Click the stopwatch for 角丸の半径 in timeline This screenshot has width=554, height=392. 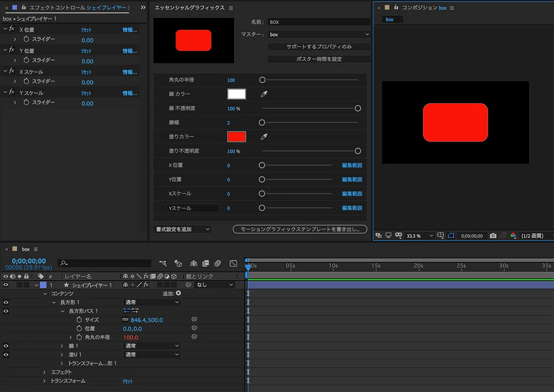pyautogui.click(x=79, y=337)
